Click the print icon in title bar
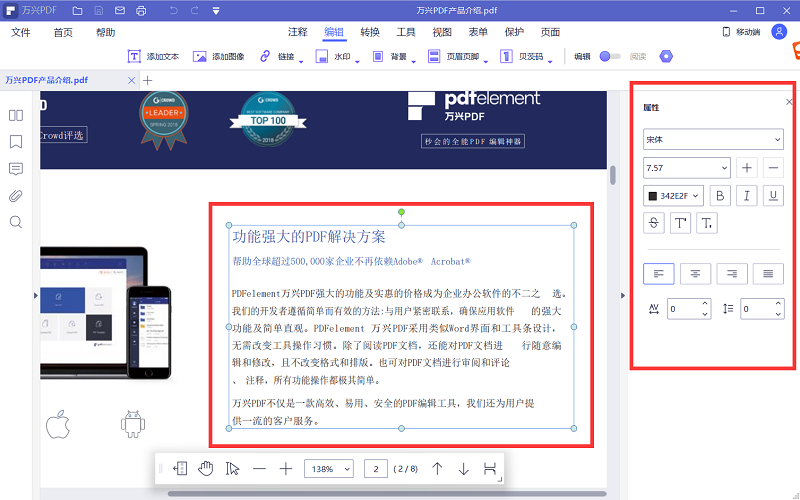The width and height of the screenshot is (800, 500). [x=141, y=11]
